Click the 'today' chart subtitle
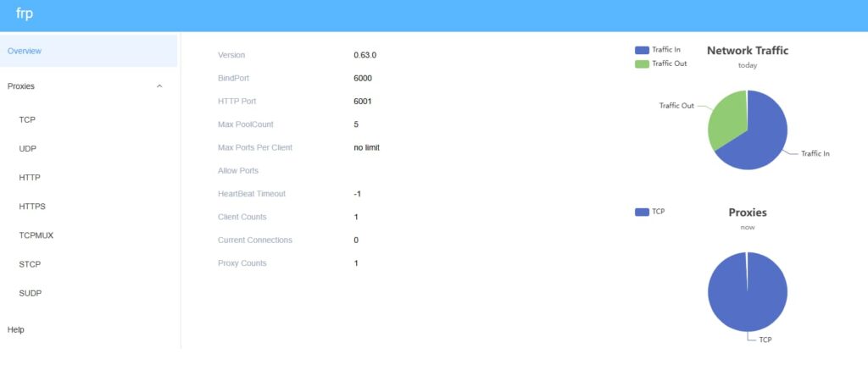The image size is (868, 392). pyautogui.click(x=748, y=65)
